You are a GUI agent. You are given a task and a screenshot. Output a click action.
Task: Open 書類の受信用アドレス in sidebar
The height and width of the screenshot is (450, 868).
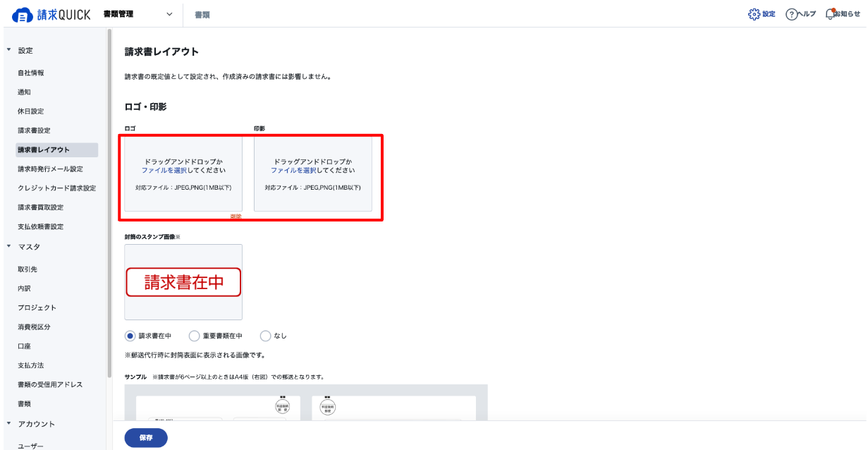point(50,384)
